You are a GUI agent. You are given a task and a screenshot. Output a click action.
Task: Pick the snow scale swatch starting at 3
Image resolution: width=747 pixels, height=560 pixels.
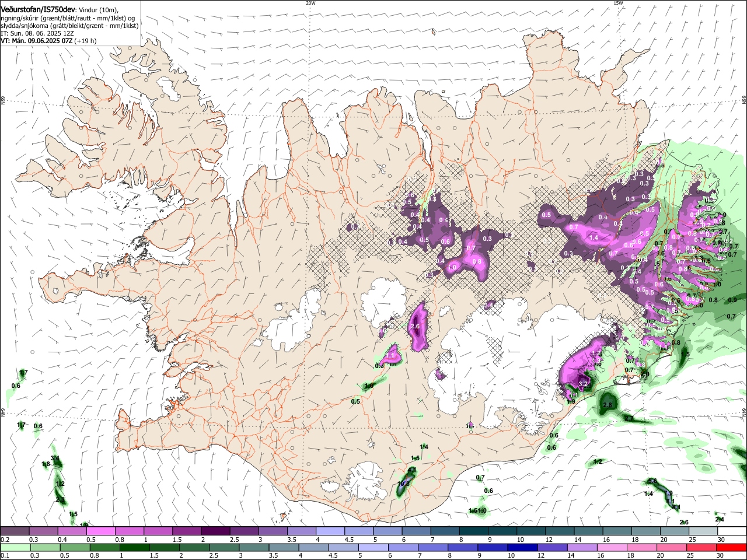point(273,531)
